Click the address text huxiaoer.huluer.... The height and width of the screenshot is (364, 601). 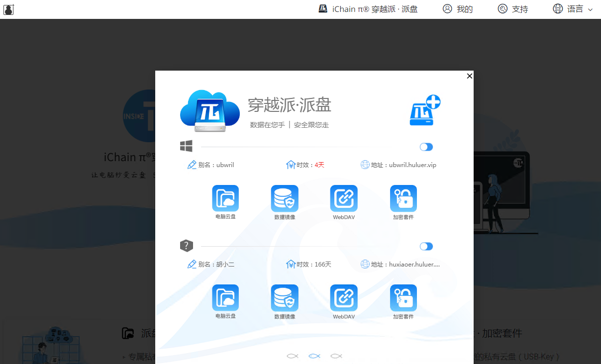[414, 265]
